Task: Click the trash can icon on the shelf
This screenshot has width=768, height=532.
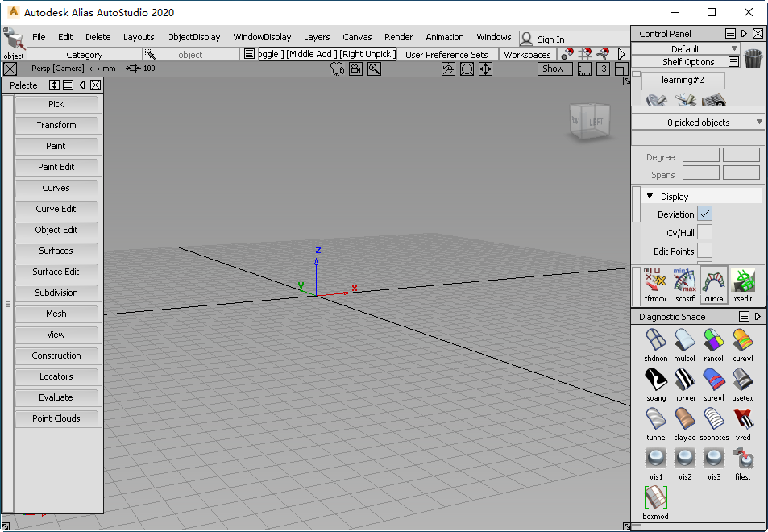Action: tap(753, 59)
